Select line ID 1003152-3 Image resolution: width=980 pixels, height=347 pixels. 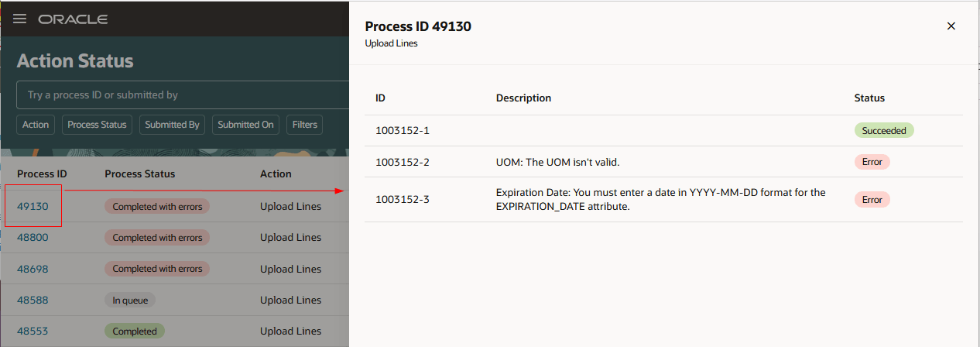click(x=402, y=199)
